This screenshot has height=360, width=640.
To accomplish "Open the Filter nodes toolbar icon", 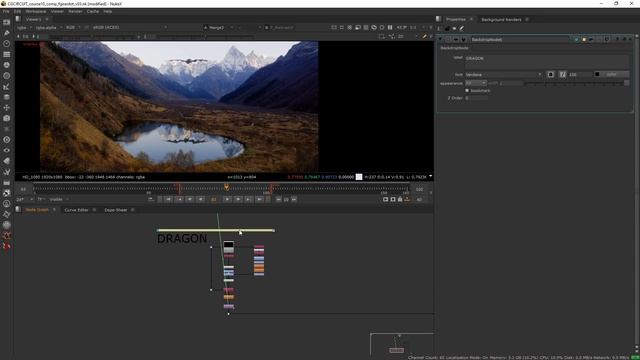I will pyautogui.click(x=7, y=76).
